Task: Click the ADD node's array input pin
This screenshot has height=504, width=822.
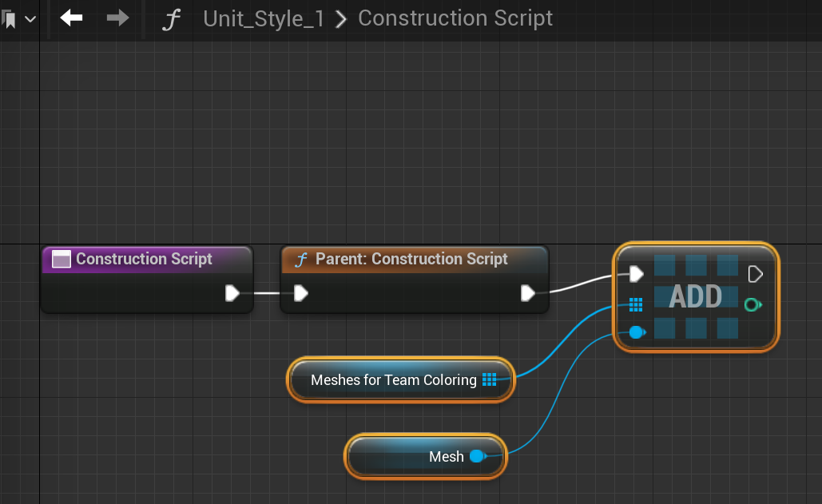Action: (x=636, y=304)
